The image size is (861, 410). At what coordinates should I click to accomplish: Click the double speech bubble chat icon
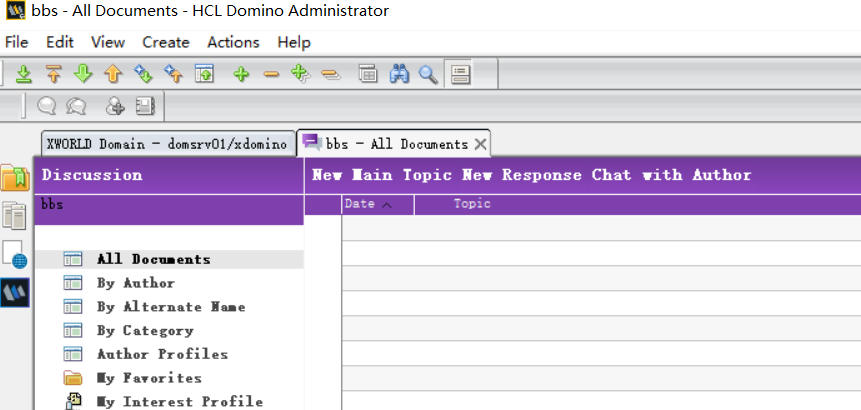point(76,105)
